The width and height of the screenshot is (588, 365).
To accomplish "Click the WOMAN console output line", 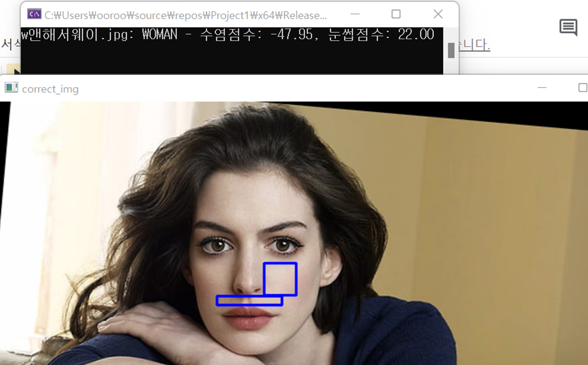I will [x=227, y=35].
